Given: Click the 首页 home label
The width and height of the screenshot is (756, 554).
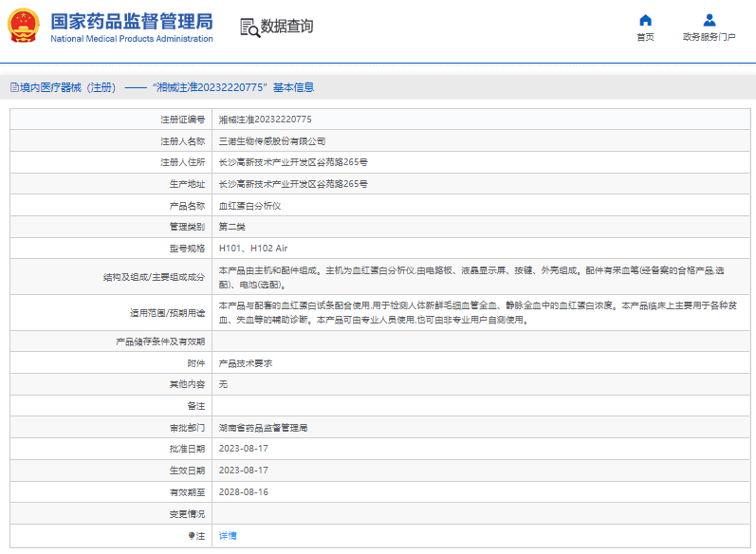Looking at the screenshot, I should click(x=645, y=37).
